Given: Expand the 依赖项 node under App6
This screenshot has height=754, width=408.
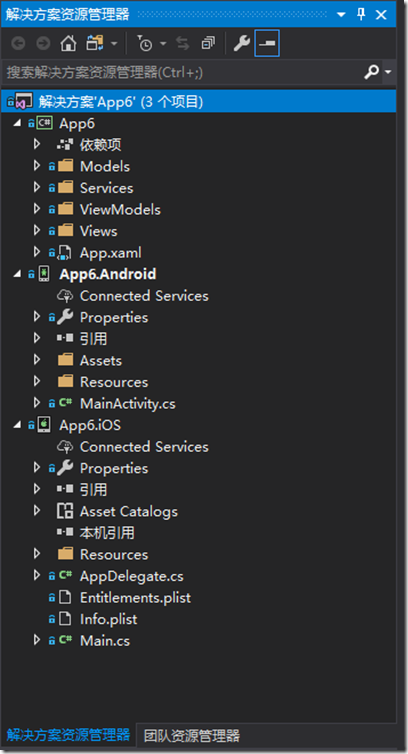Looking at the screenshot, I should [37, 144].
